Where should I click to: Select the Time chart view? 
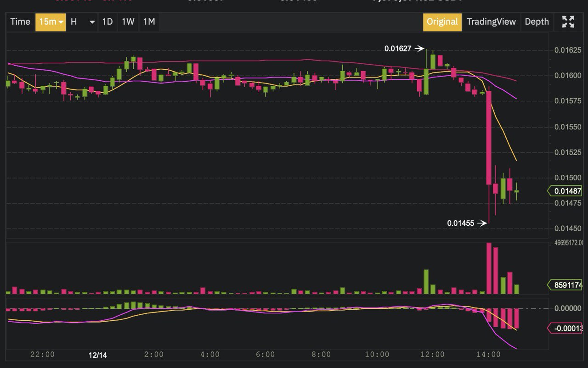click(20, 22)
